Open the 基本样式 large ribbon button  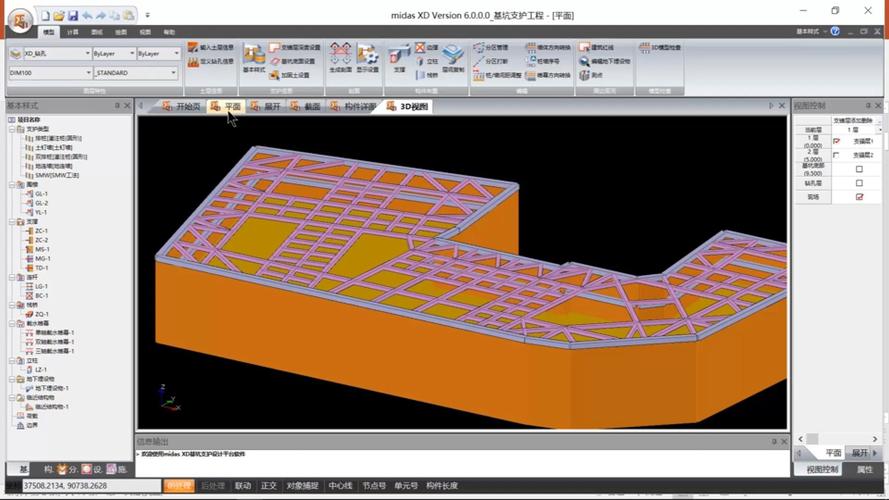click(x=254, y=58)
